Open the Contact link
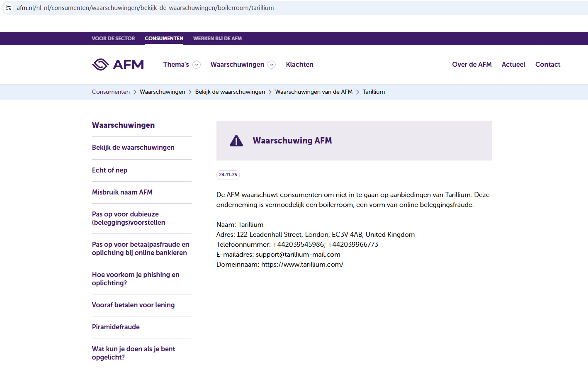588x389 pixels. click(547, 64)
